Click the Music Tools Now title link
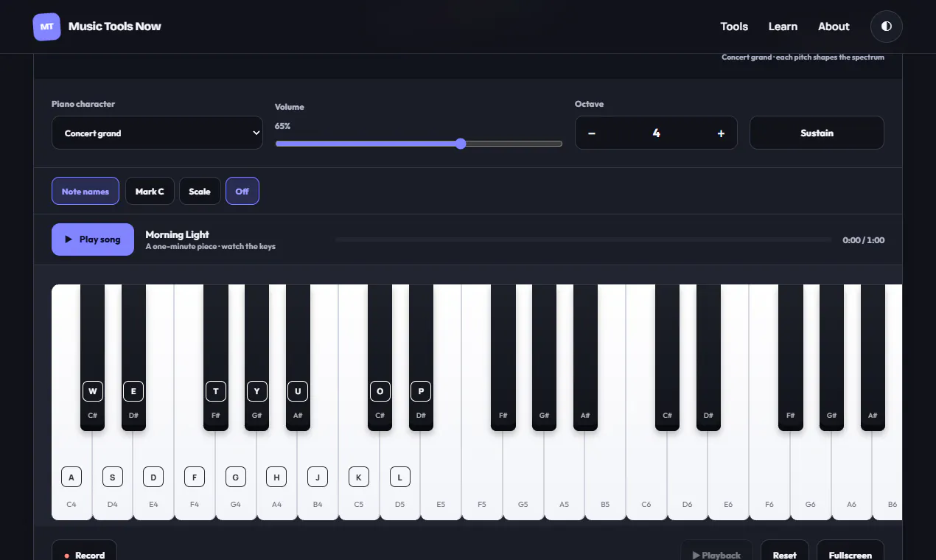 (115, 27)
